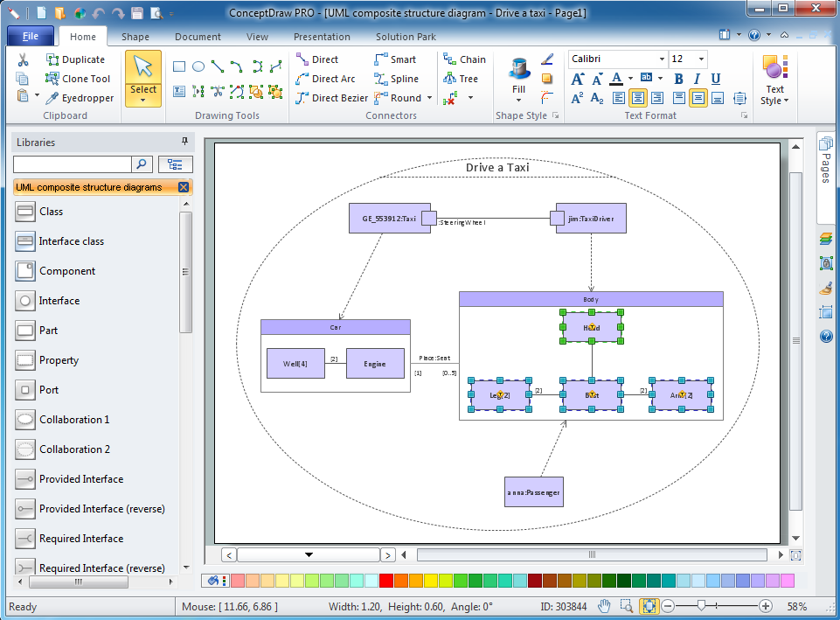Open the Shape menu
840x620 pixels.
(135, 37)
